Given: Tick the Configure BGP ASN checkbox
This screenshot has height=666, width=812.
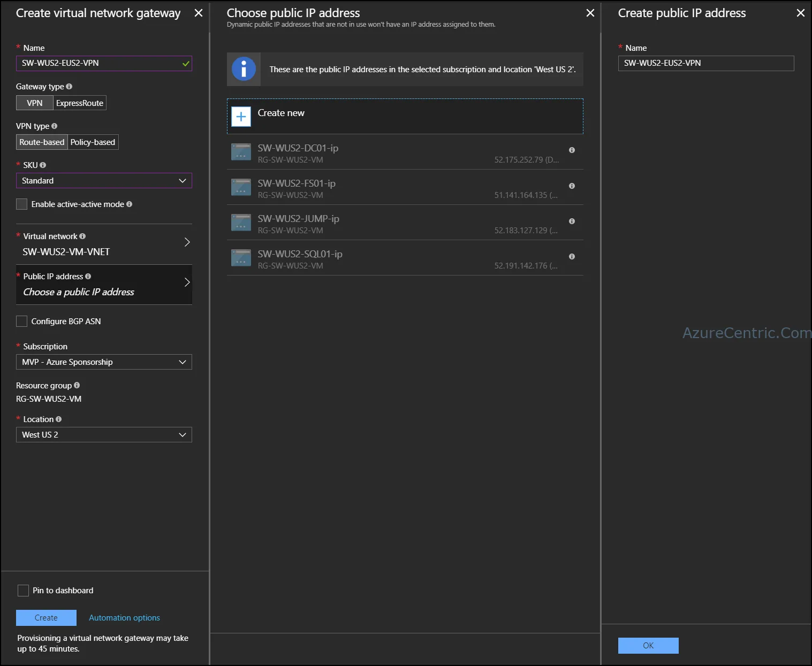Looking at the screenshot, I should [x=22, y=321].
